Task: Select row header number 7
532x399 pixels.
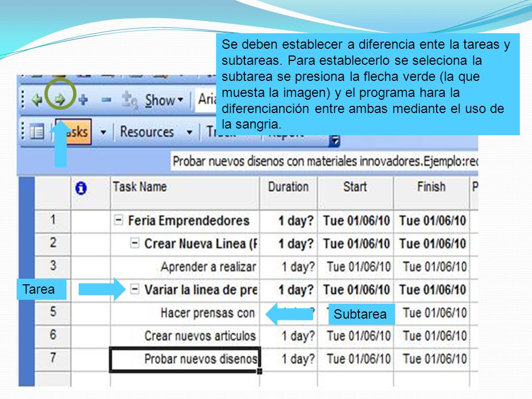Action: pos(53,359)
